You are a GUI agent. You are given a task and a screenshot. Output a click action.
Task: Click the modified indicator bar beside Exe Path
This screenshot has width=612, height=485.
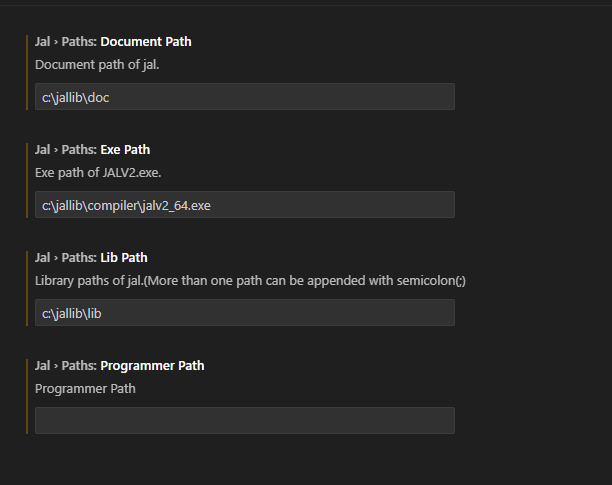pos(27,181)
